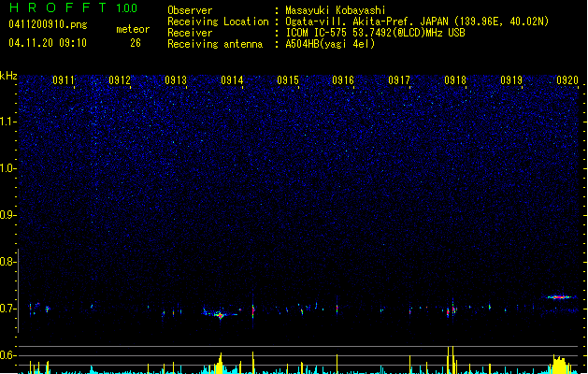Image resolution: width=588 pixels, height=374 pixels.
Task: Click the 0920 time marker
Action: pos(567,80)
